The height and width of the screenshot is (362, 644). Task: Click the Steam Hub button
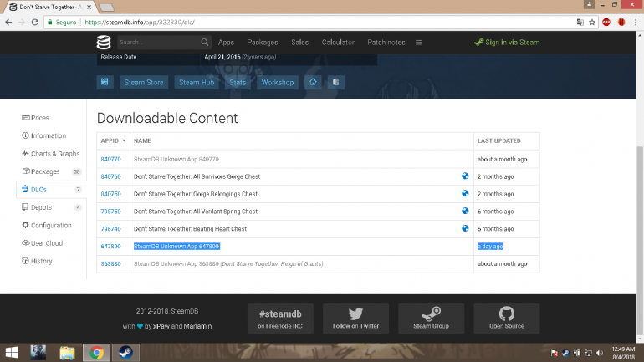pos(197,82)
